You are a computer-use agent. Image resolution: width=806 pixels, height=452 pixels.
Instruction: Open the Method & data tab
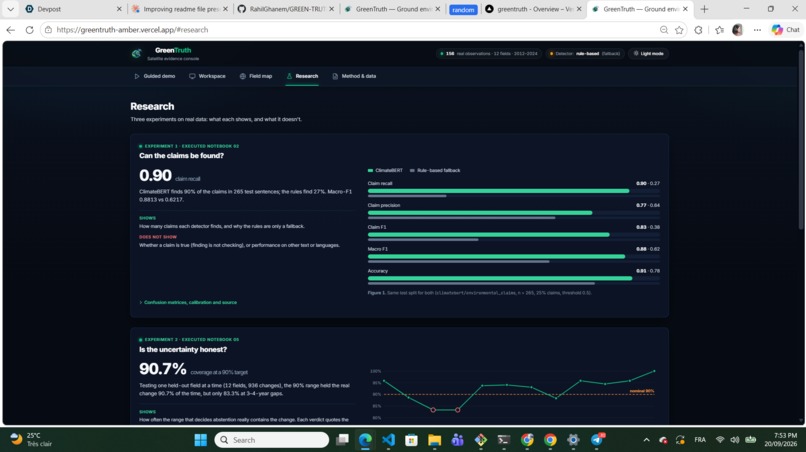[354, 76]
